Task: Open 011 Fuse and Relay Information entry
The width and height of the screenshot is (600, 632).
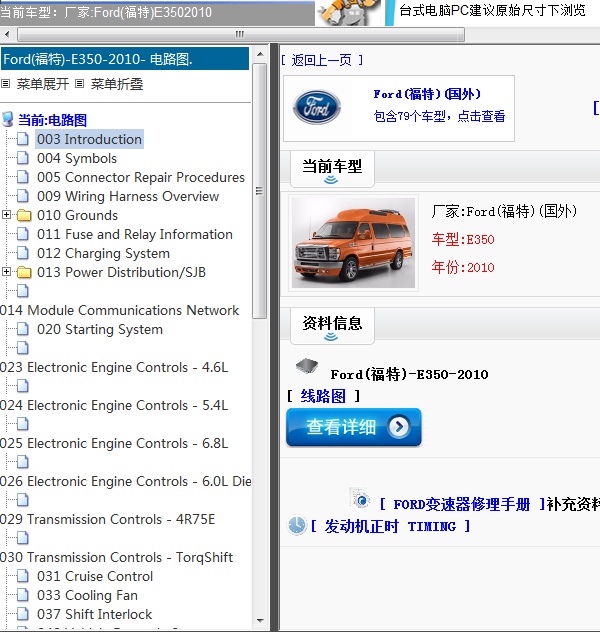Action: coord(135,234)
